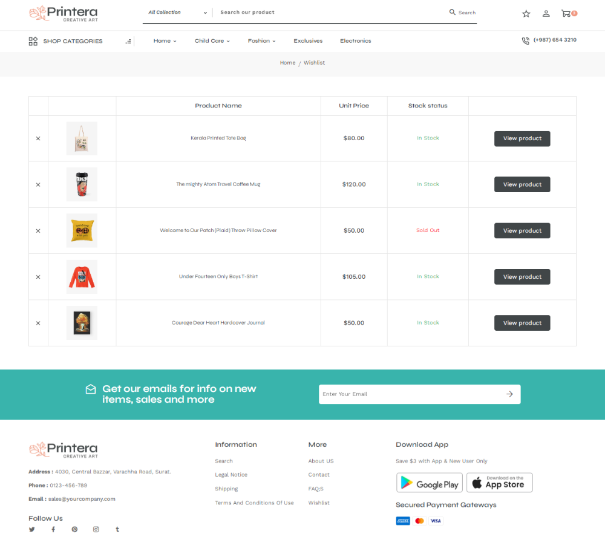Go to the Electronics menu item

(x=355, y=41)
